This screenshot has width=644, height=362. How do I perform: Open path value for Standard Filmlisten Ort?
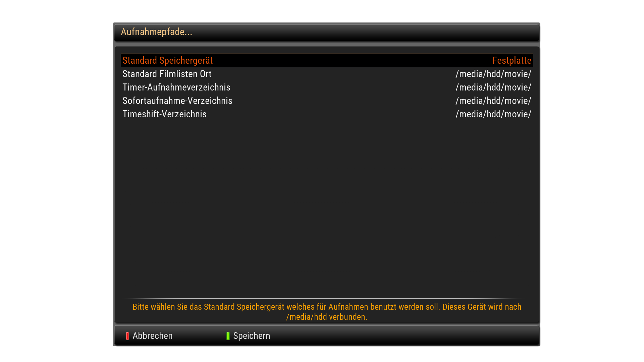[x=493, y=74]
